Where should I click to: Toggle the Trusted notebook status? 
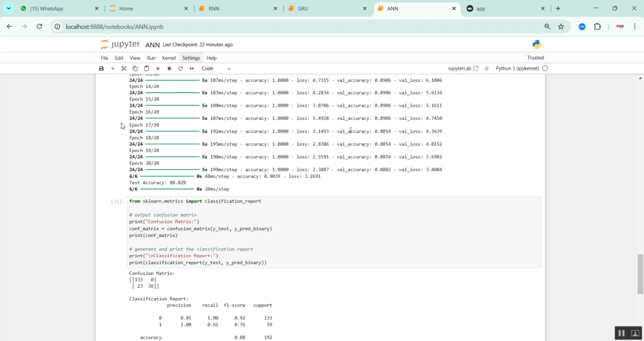[x=535, y=57]
